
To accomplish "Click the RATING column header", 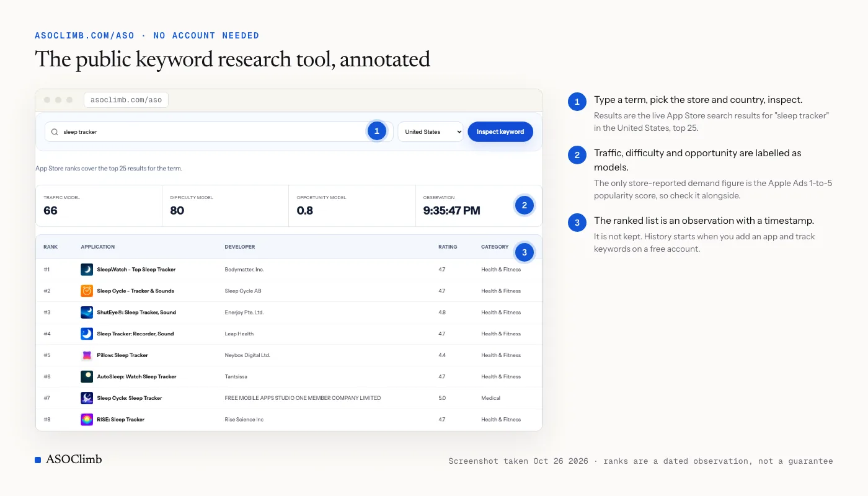I will (448, 247).
